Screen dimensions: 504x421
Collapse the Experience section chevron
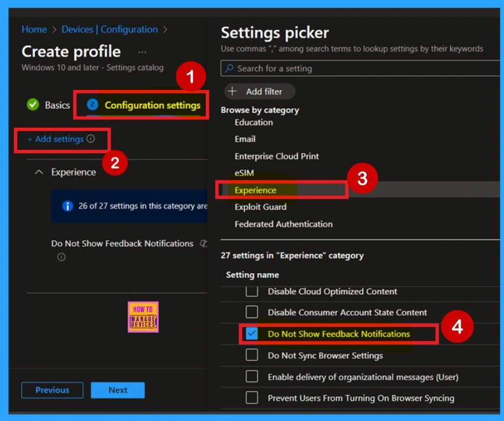point(39,172)
